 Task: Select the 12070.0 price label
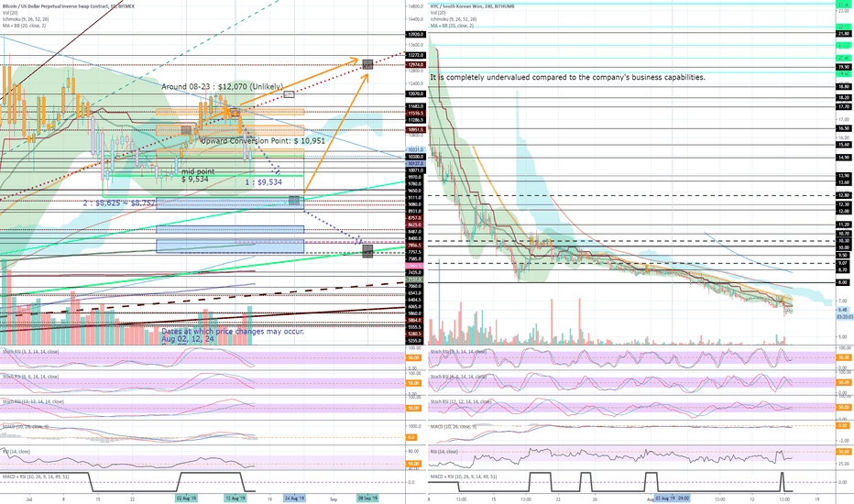tap(415, 93)
